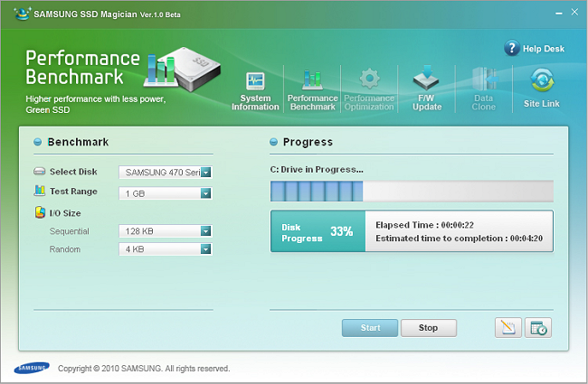Click the Performance Benchmark page title
588x384 pixels.
pyautogui.click(x=82, y=68)
